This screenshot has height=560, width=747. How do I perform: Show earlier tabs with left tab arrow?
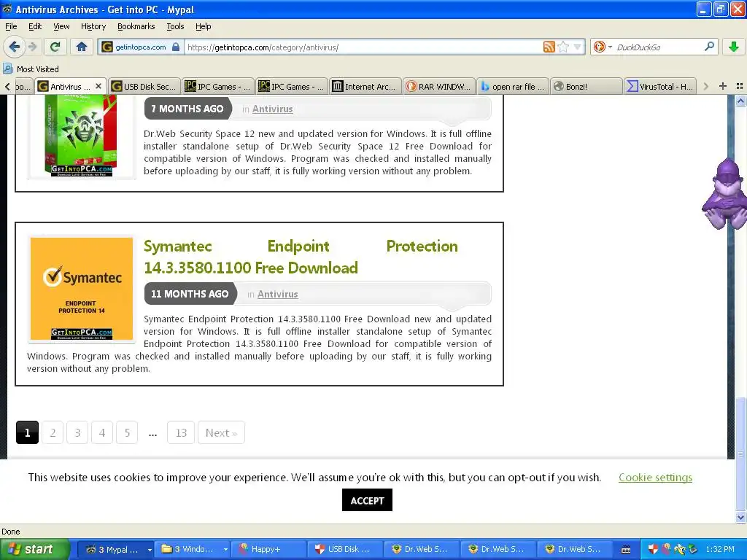tap(7, 86)
